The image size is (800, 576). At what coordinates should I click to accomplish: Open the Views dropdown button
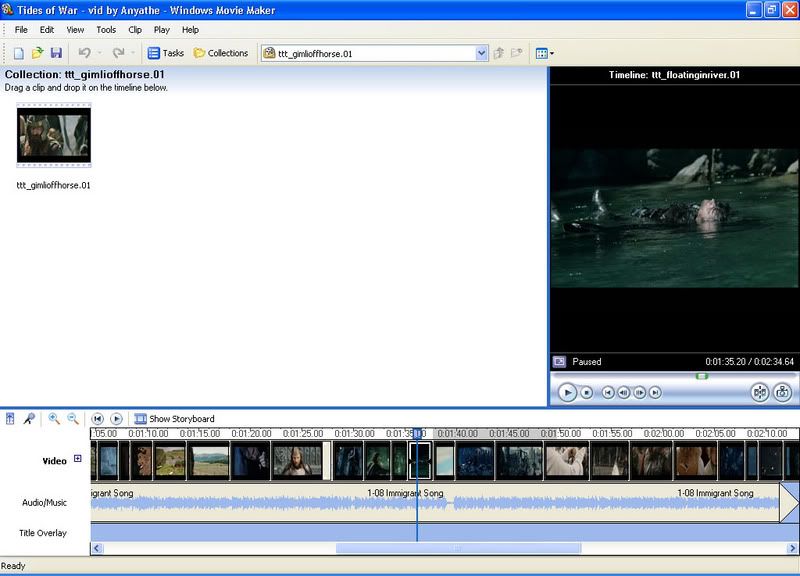point(544,53)
